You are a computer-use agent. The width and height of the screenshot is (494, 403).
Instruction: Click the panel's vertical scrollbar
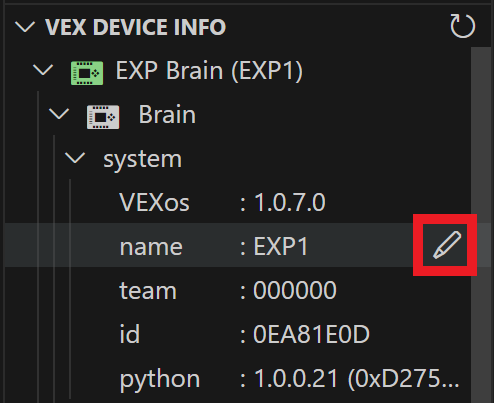(x=480, y=225)
